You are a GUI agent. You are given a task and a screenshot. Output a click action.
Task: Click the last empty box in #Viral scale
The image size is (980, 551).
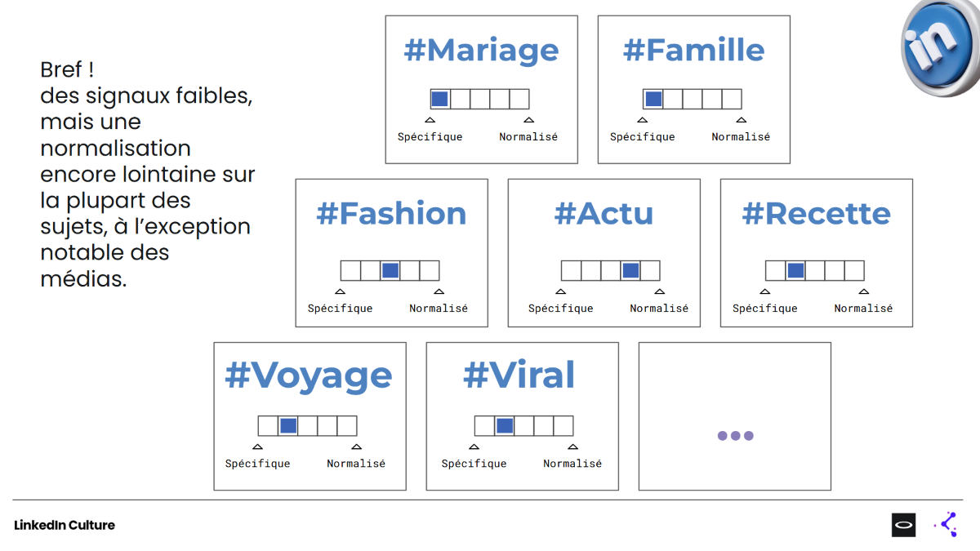tap(563, 425)
